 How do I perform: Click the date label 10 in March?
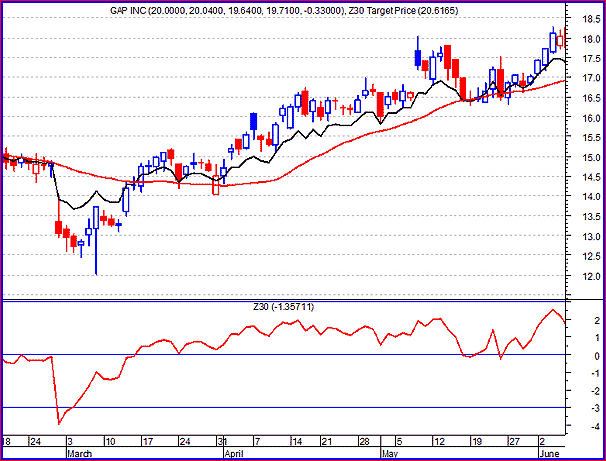(x=110, y=441)
